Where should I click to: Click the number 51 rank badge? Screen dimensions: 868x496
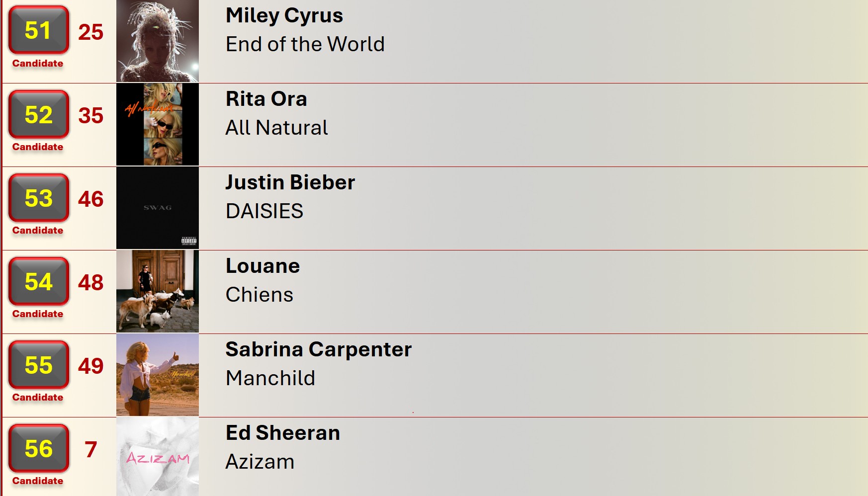coord(38,30)
